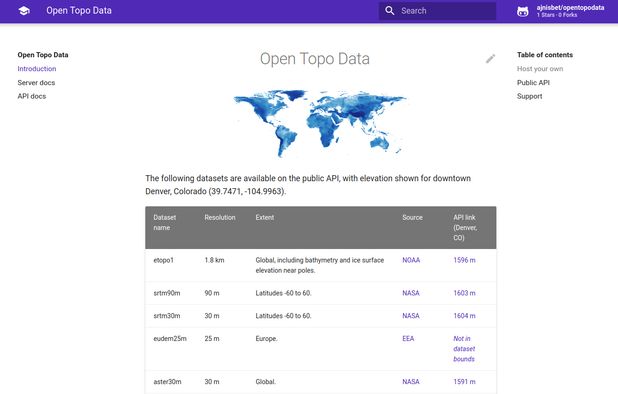Open EEA source link for eudem25m
Image resolution: width=618 pixels, height=394 pixels.
click(408, 338)
